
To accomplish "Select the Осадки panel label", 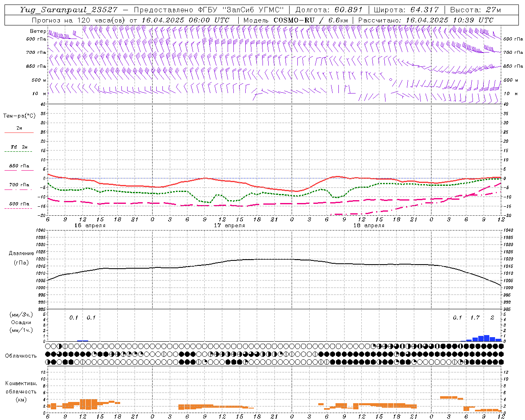I will click(x=21, y=322).
